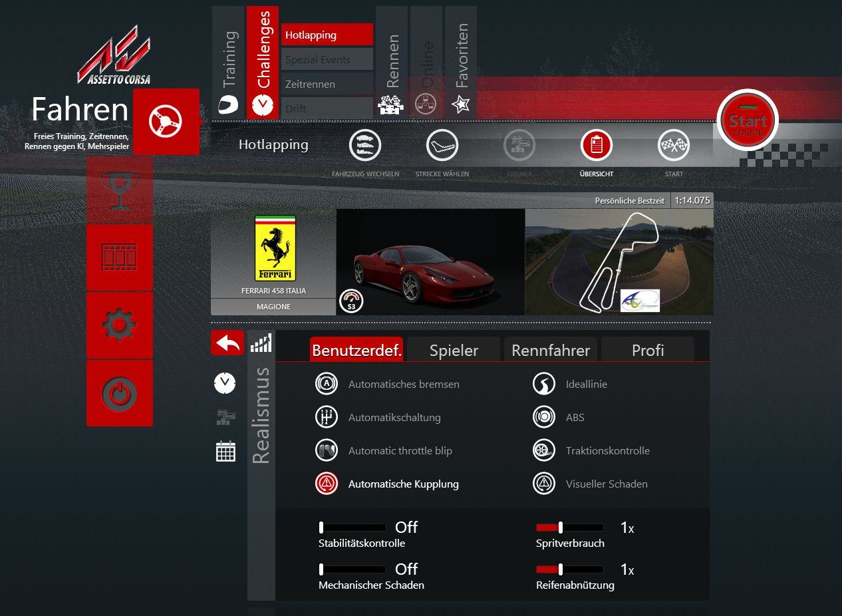Click the vertical Realismus panel label
Screen dimensions: 842x616
[x=261, y=416]
